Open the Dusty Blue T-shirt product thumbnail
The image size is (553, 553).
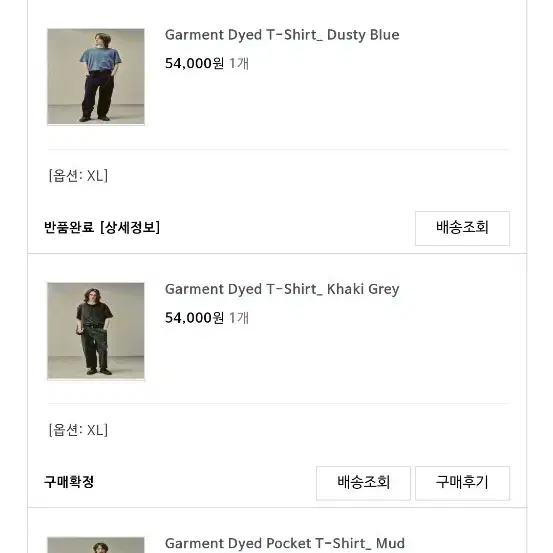[96, 77]
